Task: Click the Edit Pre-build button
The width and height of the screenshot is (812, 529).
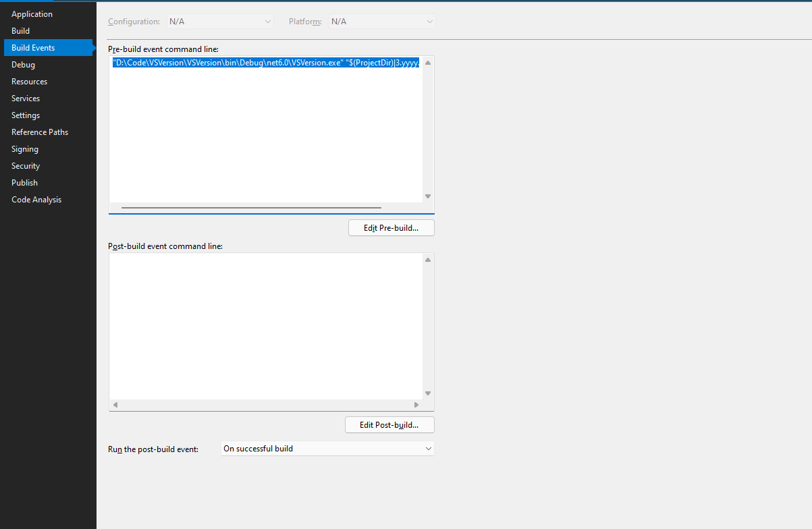Action: [391, 227]
